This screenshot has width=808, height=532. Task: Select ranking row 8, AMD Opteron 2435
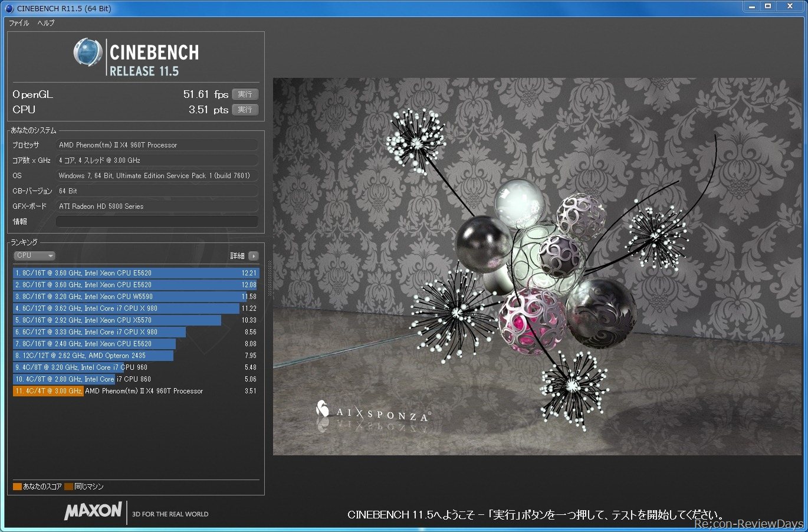(x=135, y=356)
